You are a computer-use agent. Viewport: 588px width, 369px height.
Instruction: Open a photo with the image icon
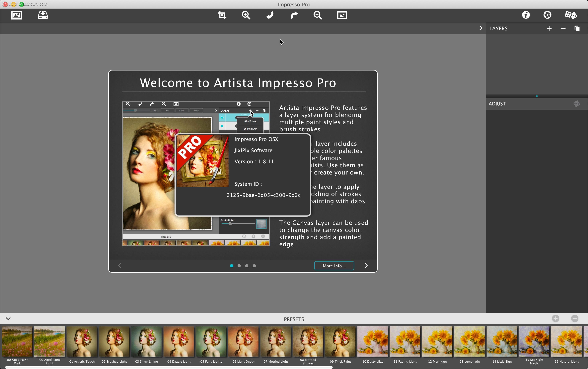(x=17, y=15)
